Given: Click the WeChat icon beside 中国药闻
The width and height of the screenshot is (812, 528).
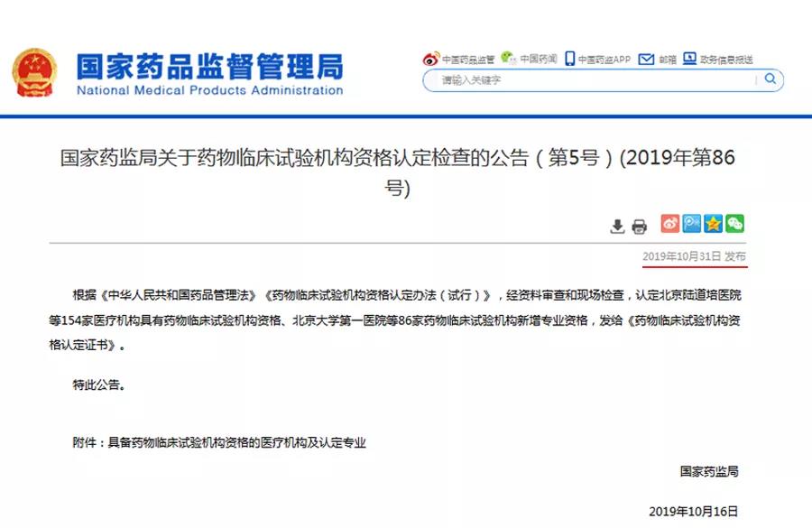Looking at the screenshot, I should 509,58.
